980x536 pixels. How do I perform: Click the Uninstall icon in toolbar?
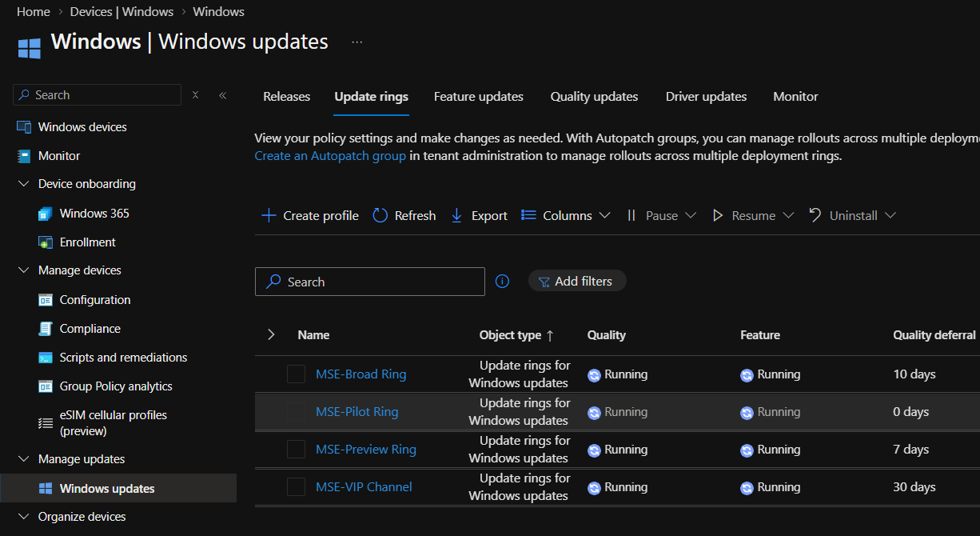pos(815,215)
